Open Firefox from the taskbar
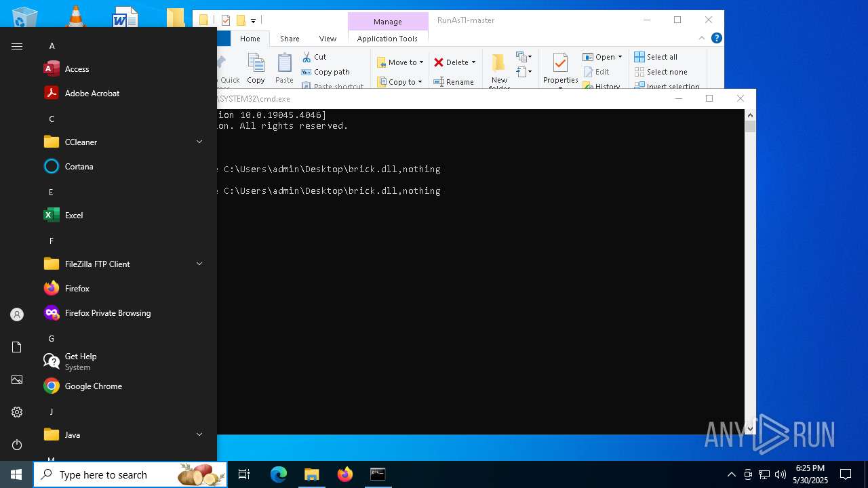Image resolution: width=868 pixels, height=488 pixels. pyautogui.click(x=345, y=474)
